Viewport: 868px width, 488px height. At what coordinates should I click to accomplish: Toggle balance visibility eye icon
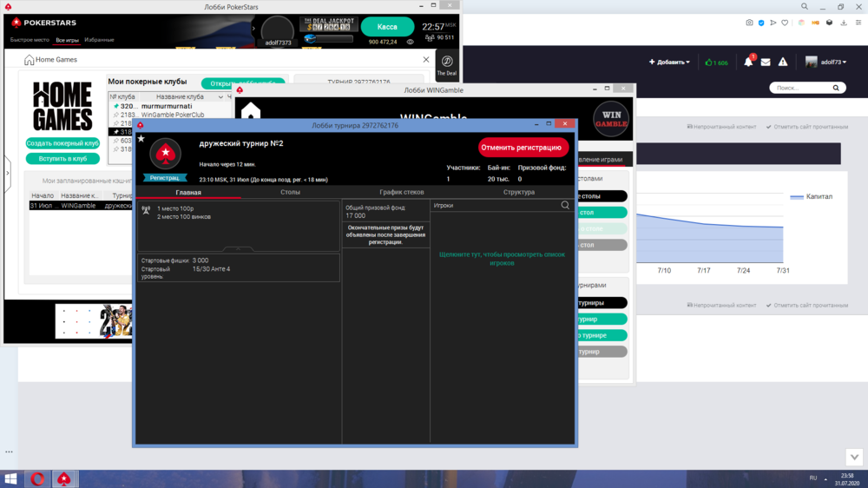pyautogui.click(x=411, y=42)
